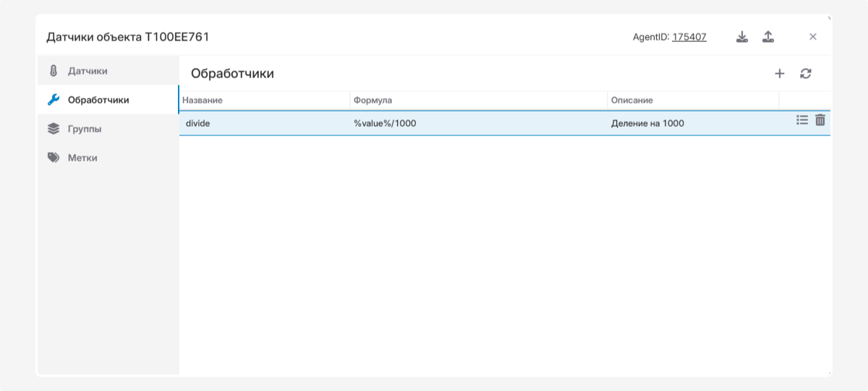Viewport: 868px width, 391px height.
Task: Click the tags icon beside Метки
Action: point(53,158)
